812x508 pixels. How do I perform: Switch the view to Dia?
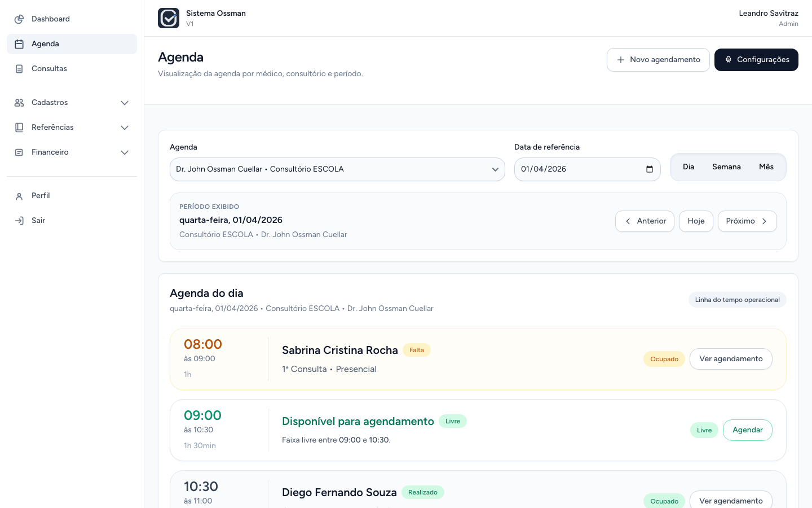point(689,167)
